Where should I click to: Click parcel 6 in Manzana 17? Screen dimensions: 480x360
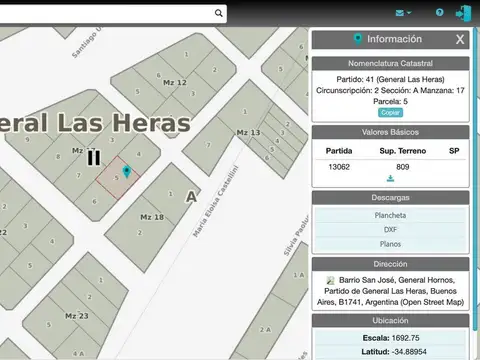(94, 201)
